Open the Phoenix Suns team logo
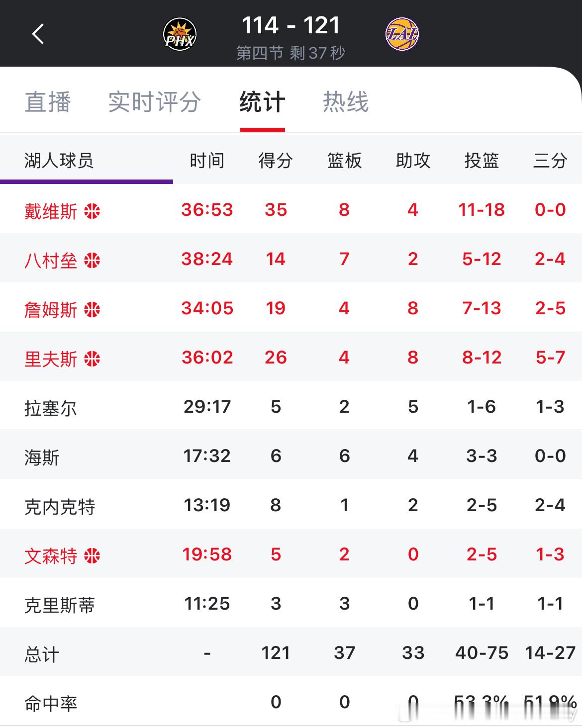 (x=180, y=34)
